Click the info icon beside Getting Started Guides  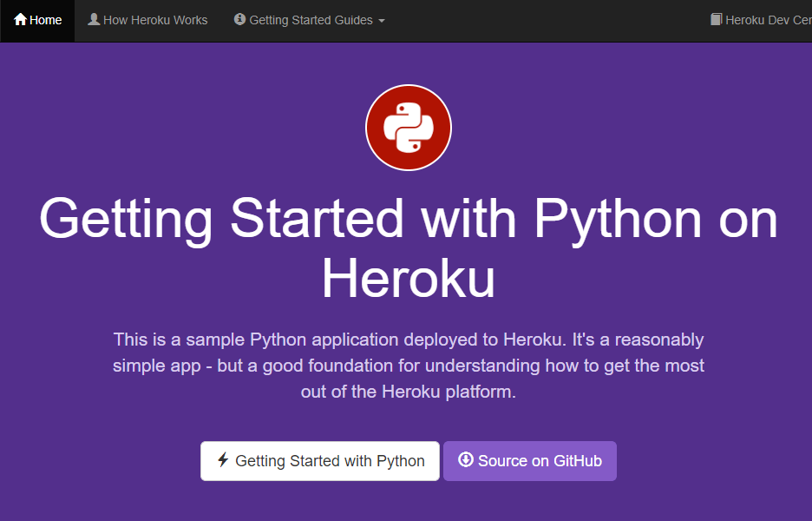[x=239, y=20]
